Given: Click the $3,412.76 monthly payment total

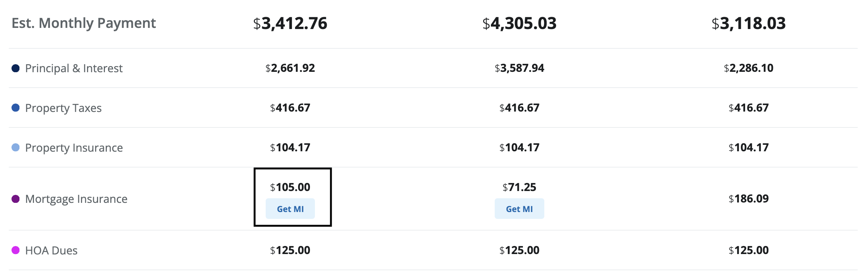Looking at the screenshot, I should point(290,23).
